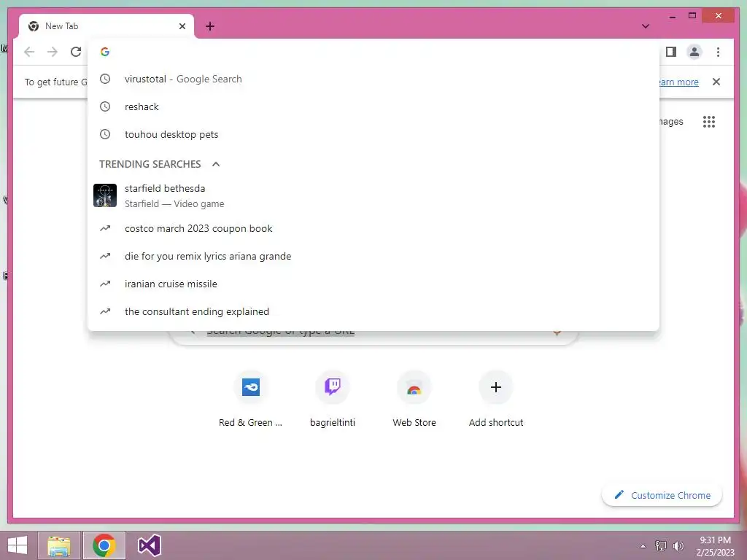Open the side panel icon
The image size is (747, 560).
click(x=671, y=52)
